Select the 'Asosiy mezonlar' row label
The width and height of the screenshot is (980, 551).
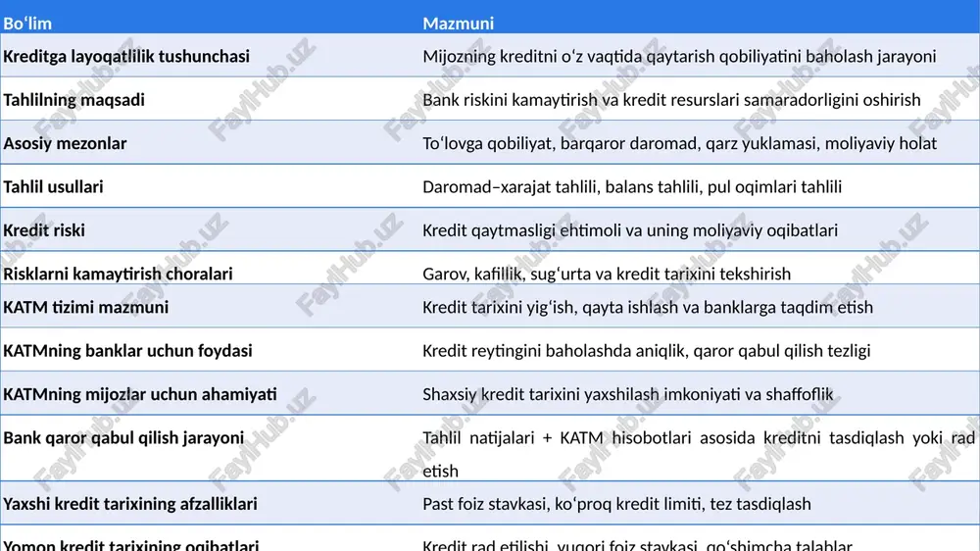65,143
